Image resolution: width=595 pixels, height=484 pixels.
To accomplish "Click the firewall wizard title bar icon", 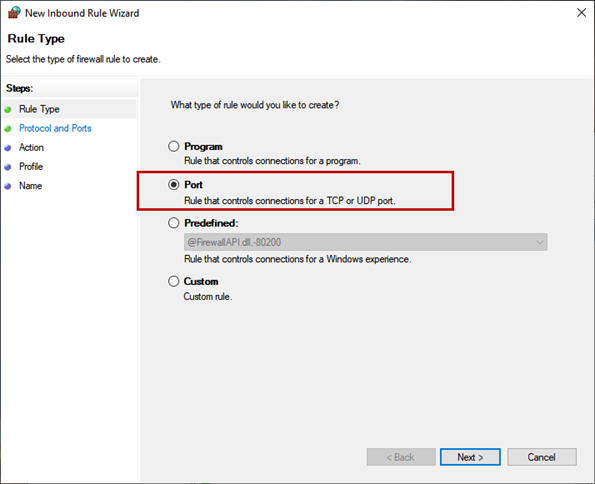I will point(14,13).
